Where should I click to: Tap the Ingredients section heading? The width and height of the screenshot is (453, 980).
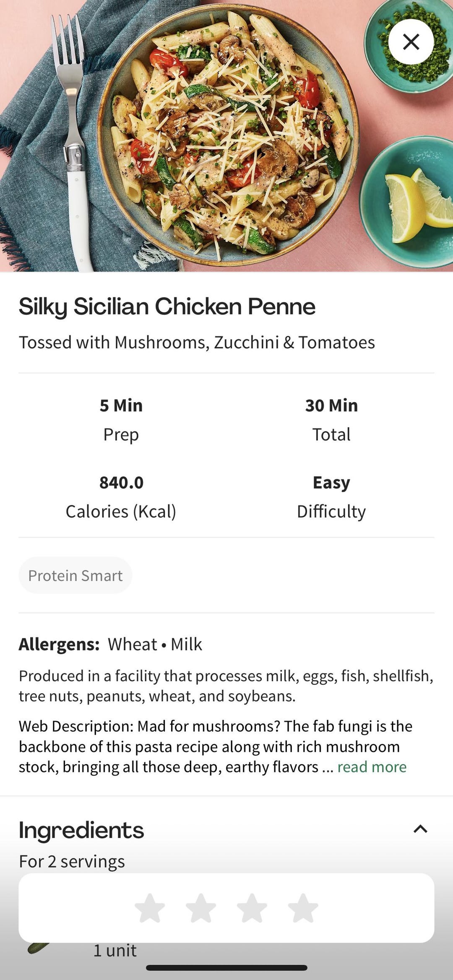[81, 830]
